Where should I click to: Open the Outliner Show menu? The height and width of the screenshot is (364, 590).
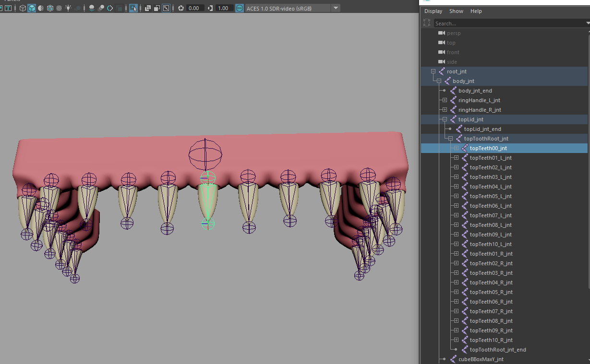click(x=456, y=11)
